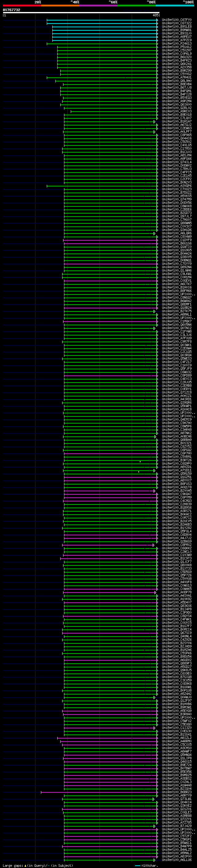
Task: Select label UniRef100_C1TMS0
Action: tap(176, 149)
